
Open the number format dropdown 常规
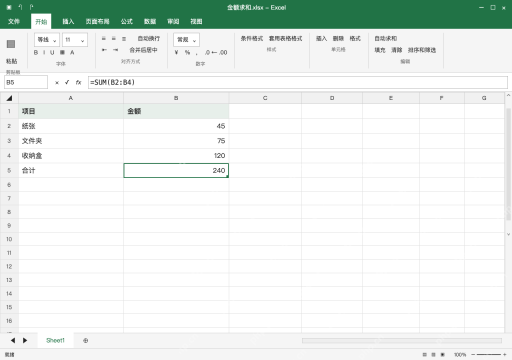(x=186, y=40)
